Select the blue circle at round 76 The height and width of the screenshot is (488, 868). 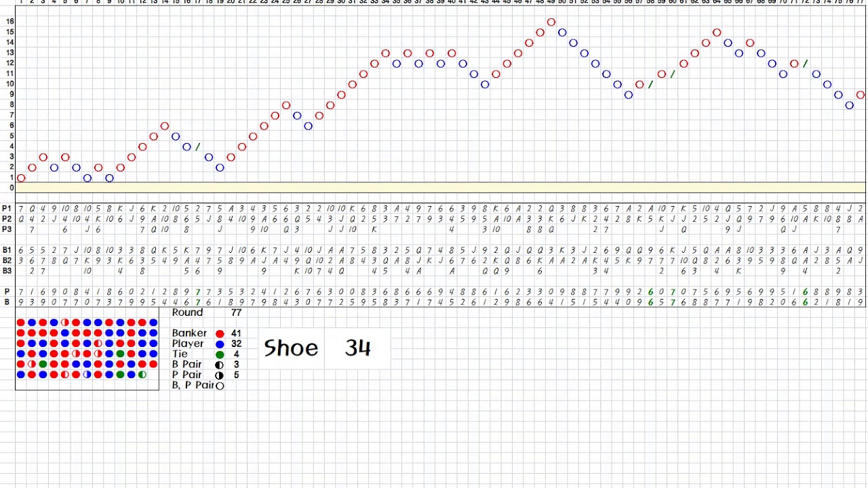(x=850, y=105)
